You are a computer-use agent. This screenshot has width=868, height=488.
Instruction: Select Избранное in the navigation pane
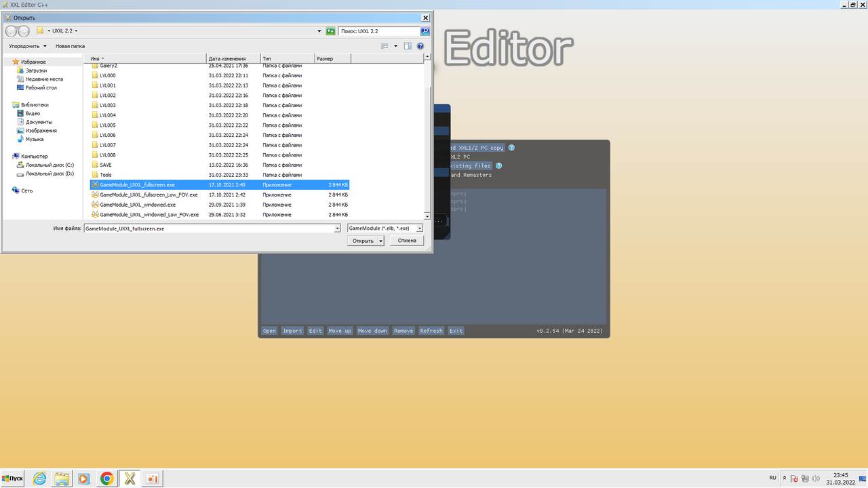point(33,62)
